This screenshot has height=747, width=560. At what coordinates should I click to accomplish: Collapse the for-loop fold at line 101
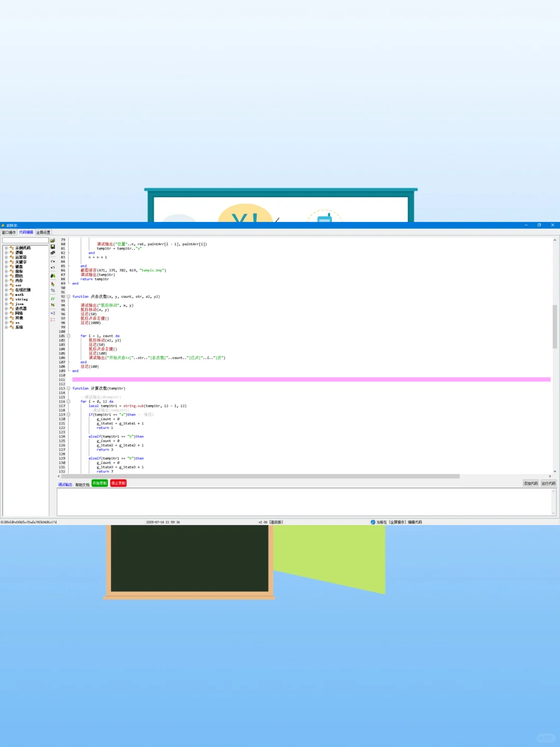point(68,336)
